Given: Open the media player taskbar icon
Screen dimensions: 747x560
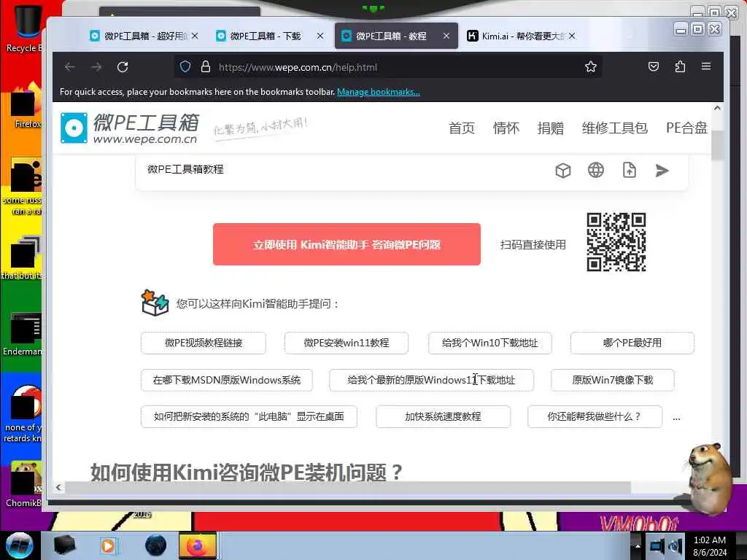Looking at the screenshot, I should 108,545.
